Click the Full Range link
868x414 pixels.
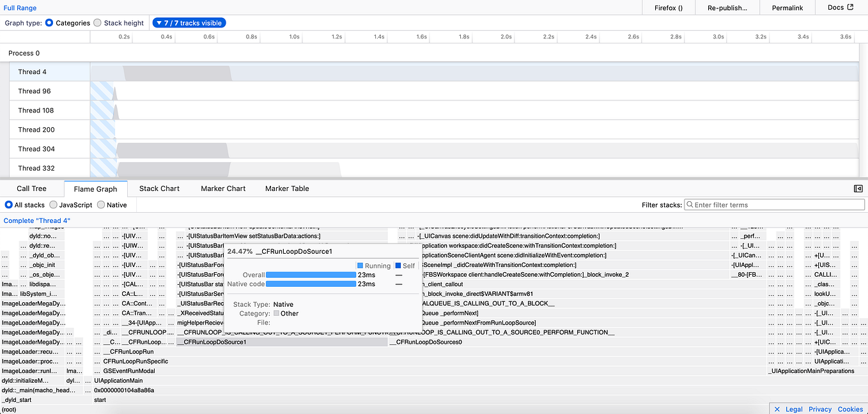tap(20, 8)
